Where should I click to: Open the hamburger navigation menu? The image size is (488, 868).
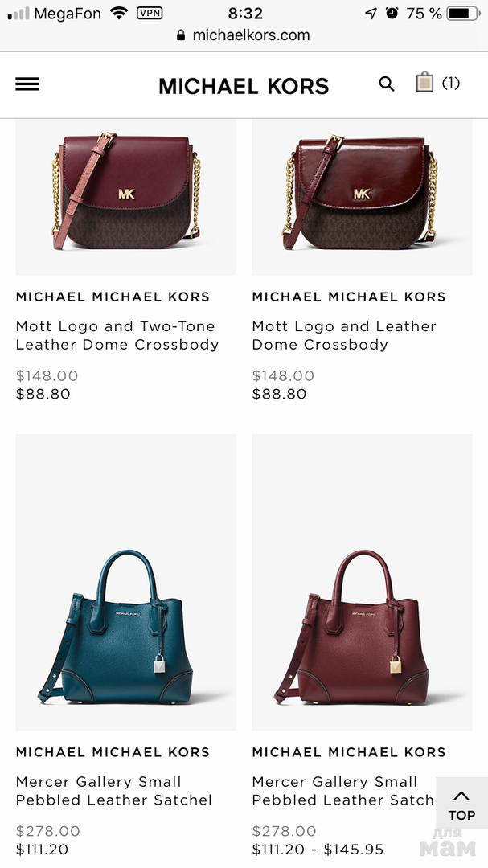click(27, 84)
